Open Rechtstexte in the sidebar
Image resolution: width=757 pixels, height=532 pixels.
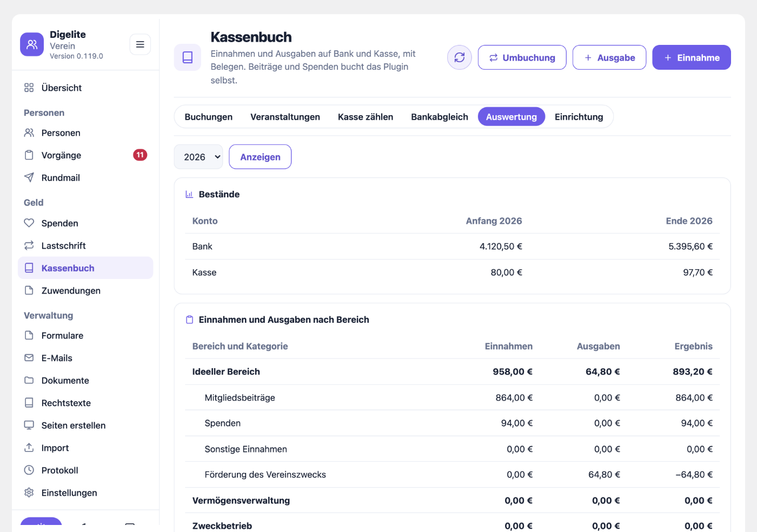(85, 403)
